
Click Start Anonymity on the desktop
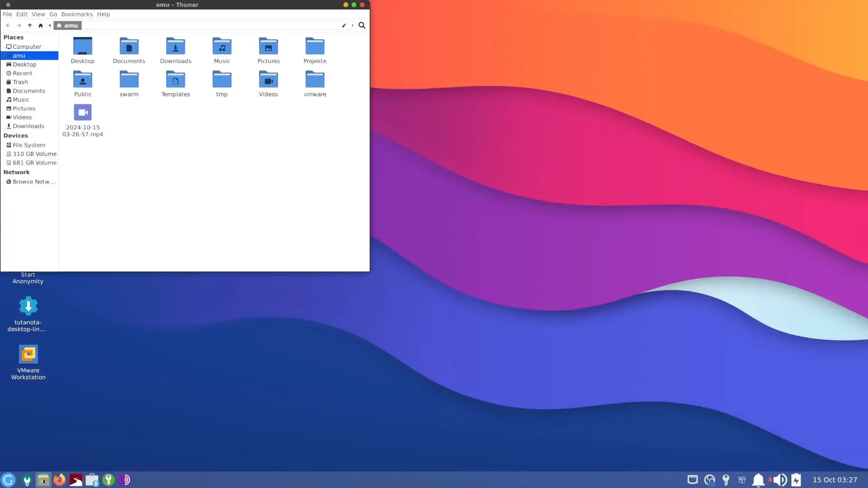point(28,278)
